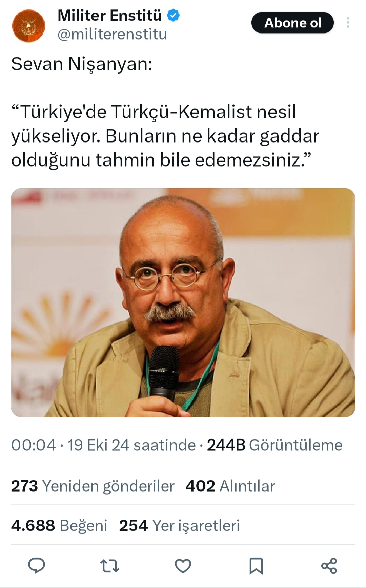Viewport: 366px width, 588px height.
Task: Like the post with heart icon
Action: click(183, 566)
